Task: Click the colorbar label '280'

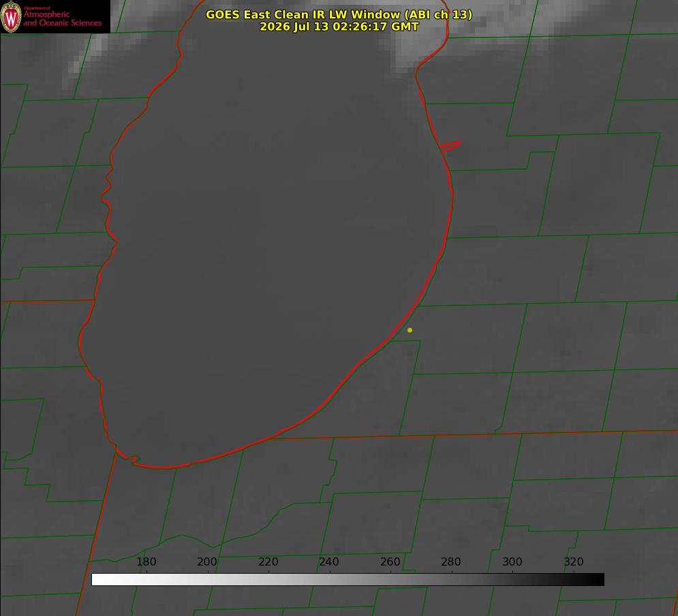Action: point(451,561)
